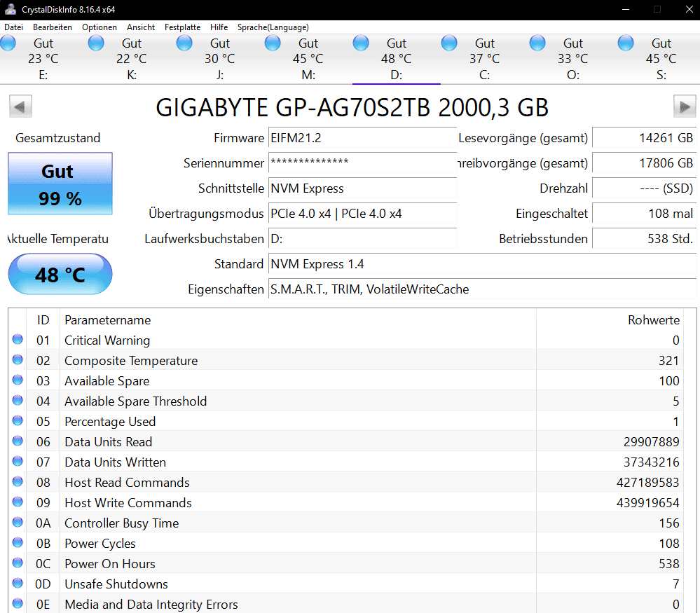This screenshot has width=700, height=613.
Task: Select drive E: status orb
Action: point(8,43)
